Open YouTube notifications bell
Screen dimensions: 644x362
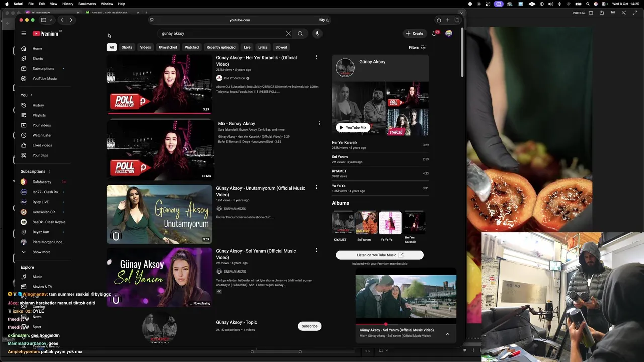tap(435, 33)
